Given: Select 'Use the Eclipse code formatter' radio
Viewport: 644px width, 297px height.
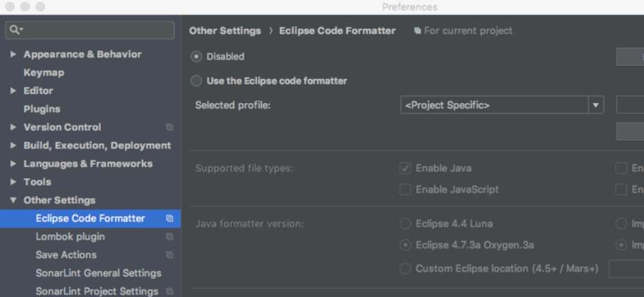Looking at the screenshot, I should point(196,81).
